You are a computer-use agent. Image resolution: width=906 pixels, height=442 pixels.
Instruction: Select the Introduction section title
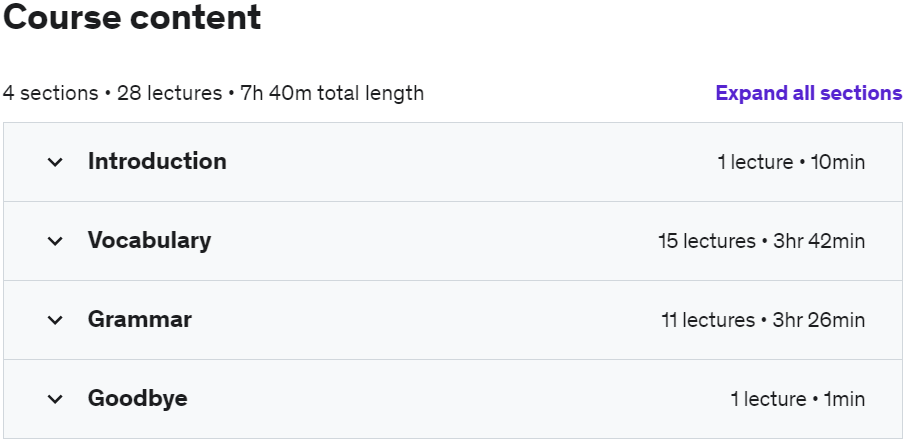157,161
